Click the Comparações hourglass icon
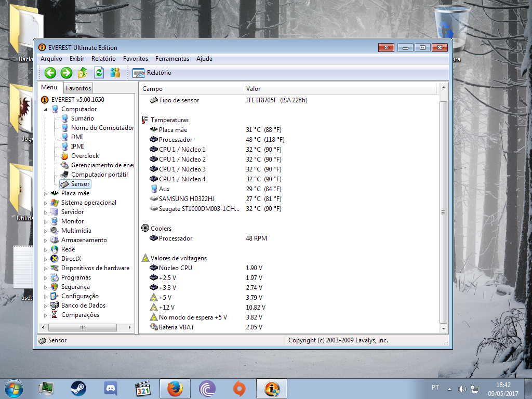 point(54,315)
